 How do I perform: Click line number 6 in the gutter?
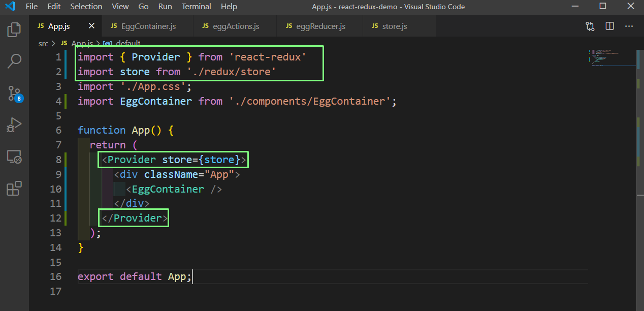[x=59, y=130]
